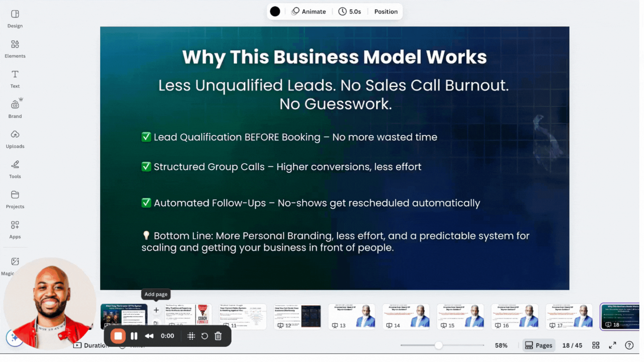The width and height of the screenshot is (644, 362).
Task: Select page 14 thumbnail
Action: tap(406, 316)
